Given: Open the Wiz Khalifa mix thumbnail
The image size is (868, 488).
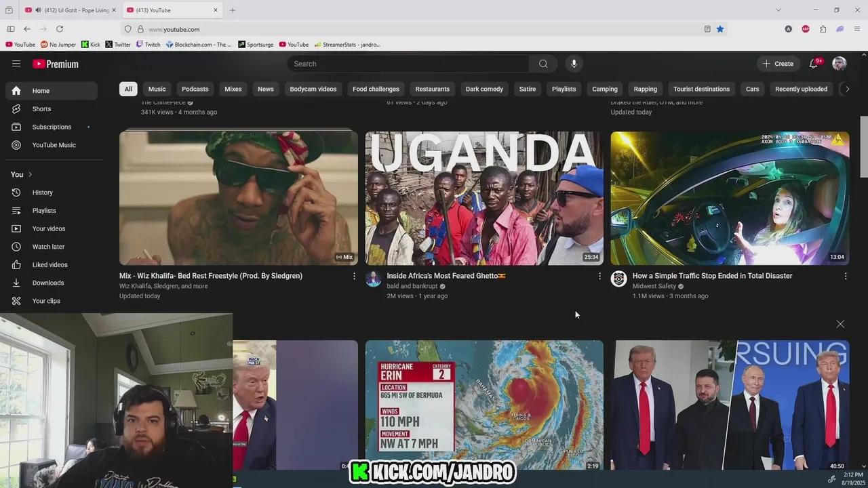Looking at the screenshot, I should (x=239, y=198).
